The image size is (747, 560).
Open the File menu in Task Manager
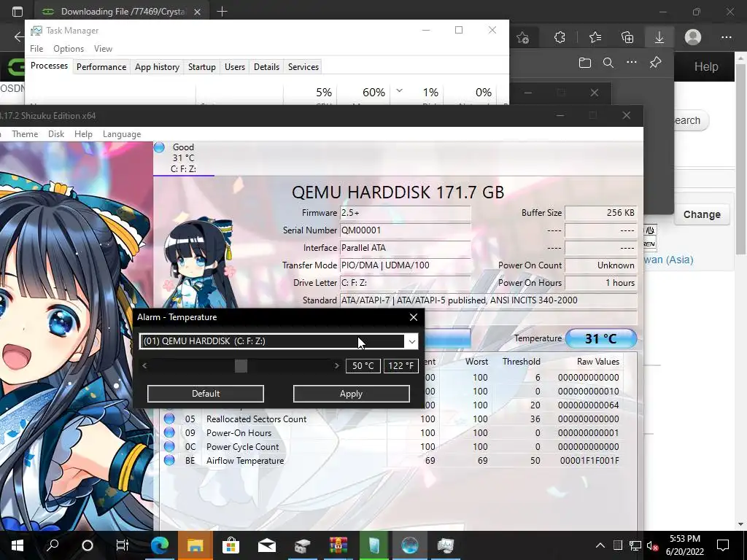point(36,49)
